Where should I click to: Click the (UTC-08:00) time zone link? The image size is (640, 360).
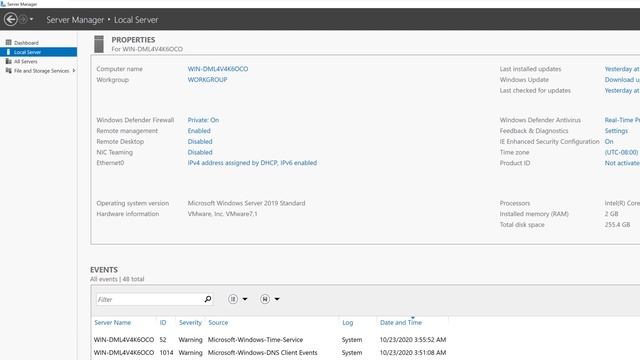point(621,152)
